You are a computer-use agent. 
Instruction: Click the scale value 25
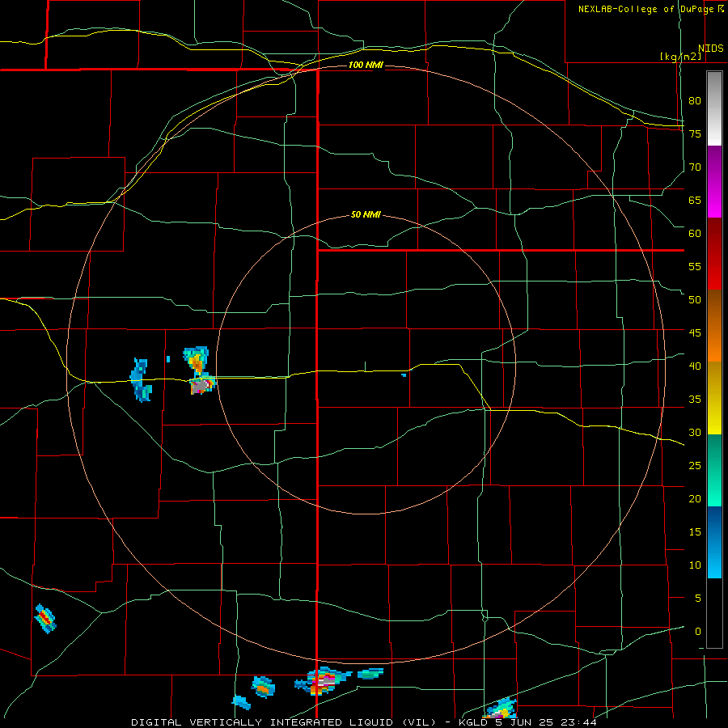[695, 466]
